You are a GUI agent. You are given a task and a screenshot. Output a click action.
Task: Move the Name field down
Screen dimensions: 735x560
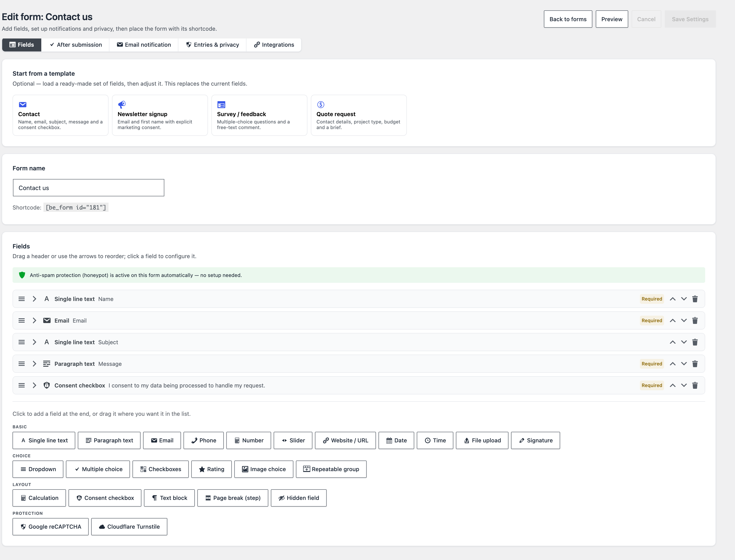pos(684,299)
